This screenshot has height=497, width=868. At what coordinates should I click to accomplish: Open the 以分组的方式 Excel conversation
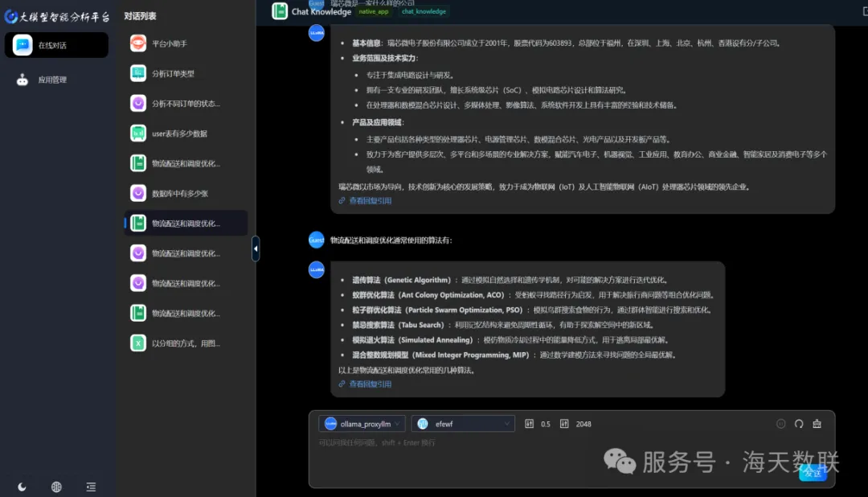[x=185, y=343]
